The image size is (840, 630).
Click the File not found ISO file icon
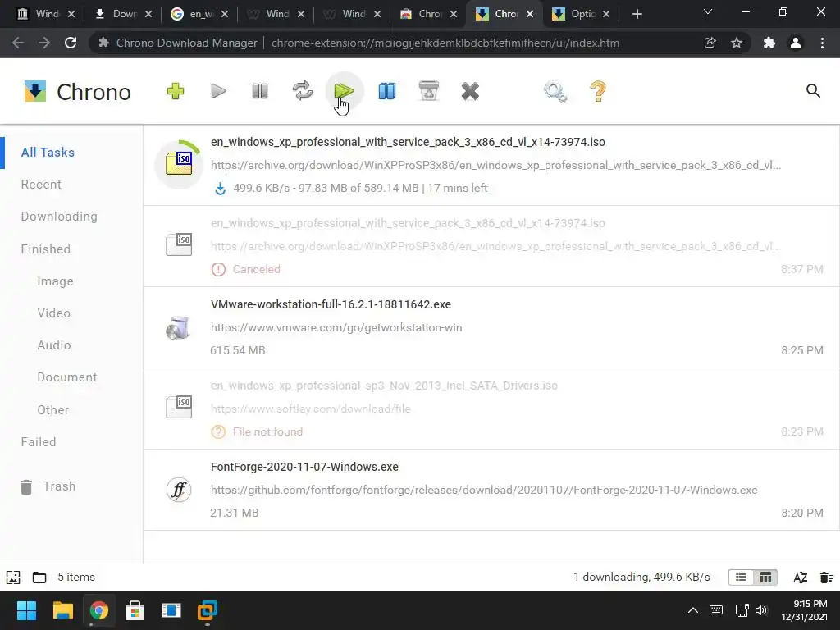coord(179,407)
